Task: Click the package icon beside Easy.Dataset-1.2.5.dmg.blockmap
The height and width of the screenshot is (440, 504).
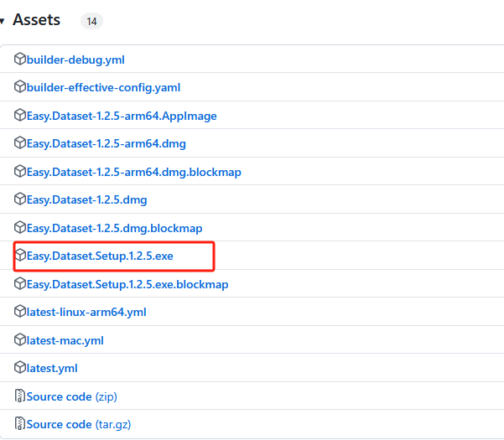Action: [x=20, y=227]
